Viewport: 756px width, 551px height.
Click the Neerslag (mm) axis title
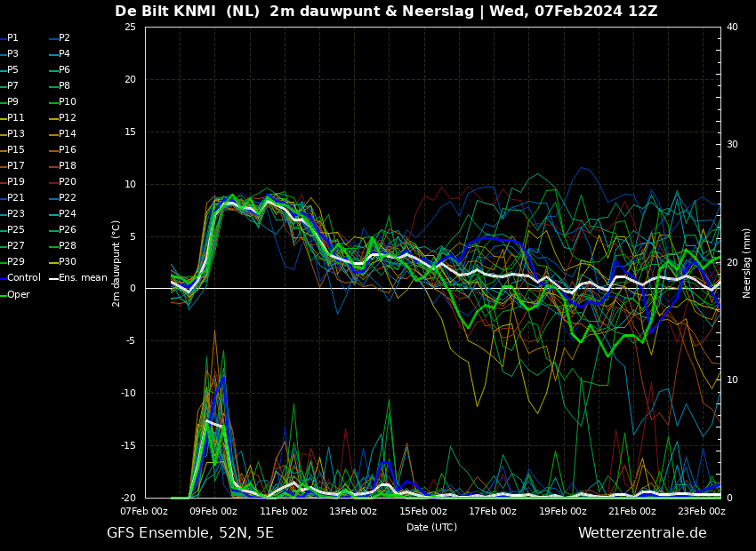pyautogui.click(x=746, y=263)
